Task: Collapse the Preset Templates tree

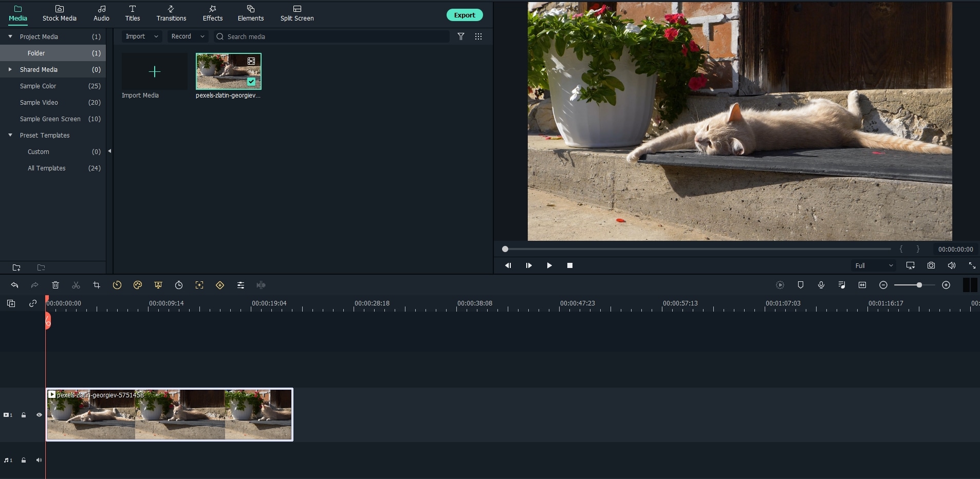Action: point(10,135)
